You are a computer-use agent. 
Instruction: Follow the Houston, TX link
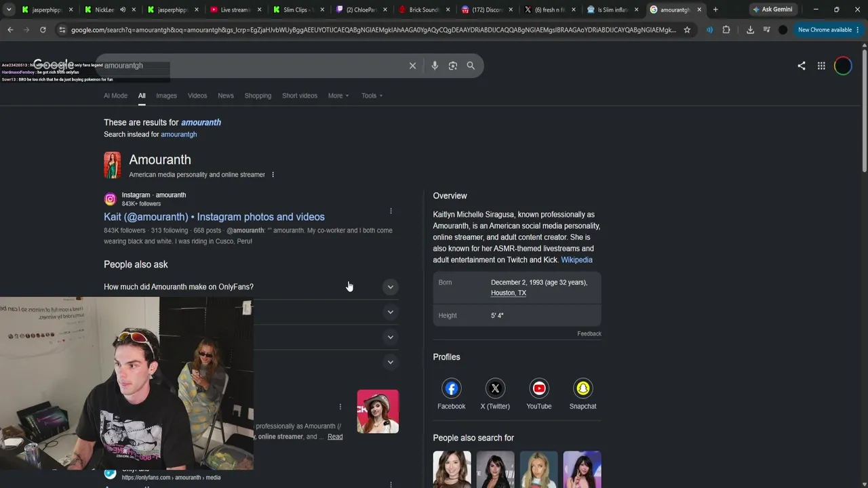509,293
